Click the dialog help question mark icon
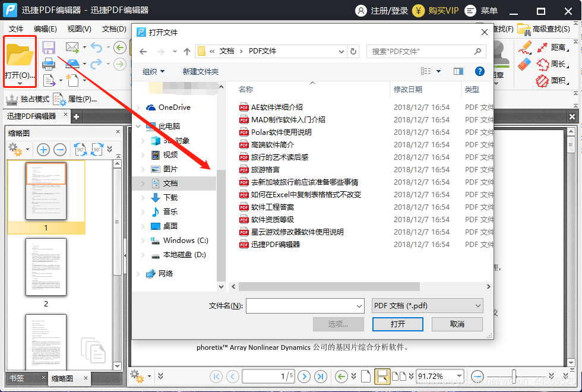 (480, 71)
